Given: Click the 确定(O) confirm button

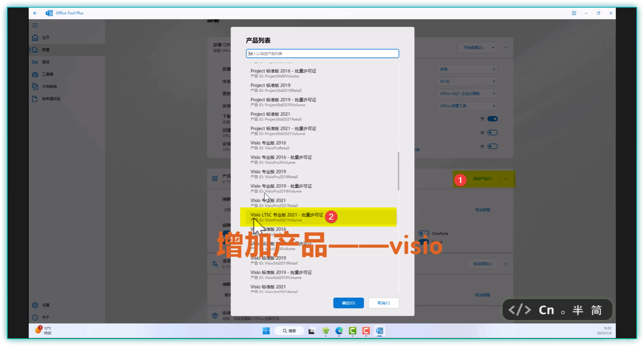Looking at the screenshot, I should click(348, 303).
